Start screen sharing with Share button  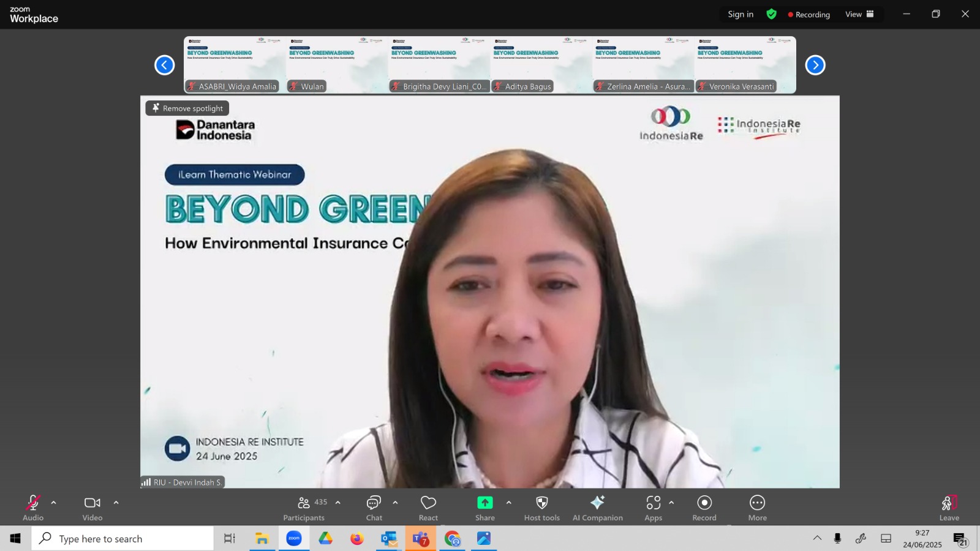pyautogui.click(x=485, y=508)
